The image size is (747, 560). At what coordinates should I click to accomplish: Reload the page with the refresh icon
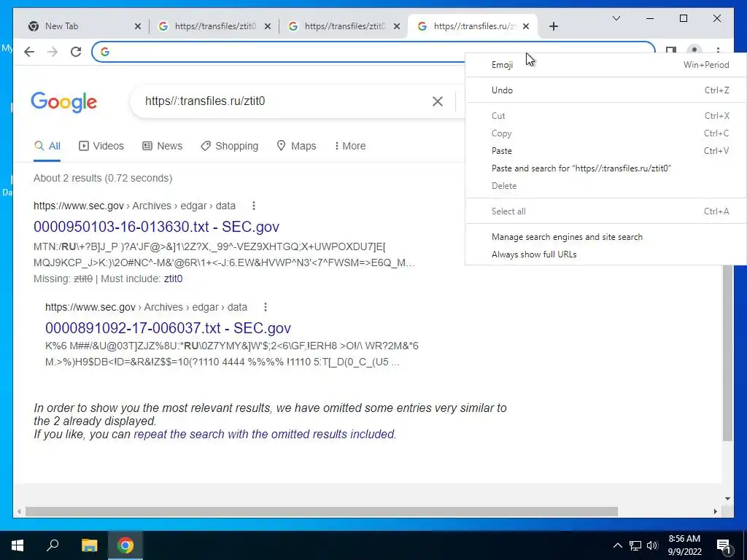(76, 52)
